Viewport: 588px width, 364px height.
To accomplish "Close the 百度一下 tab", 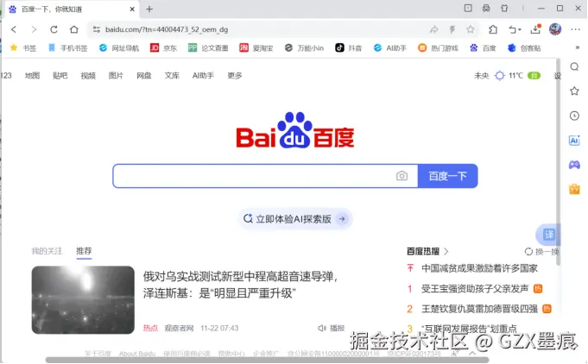I will (132, 9).
